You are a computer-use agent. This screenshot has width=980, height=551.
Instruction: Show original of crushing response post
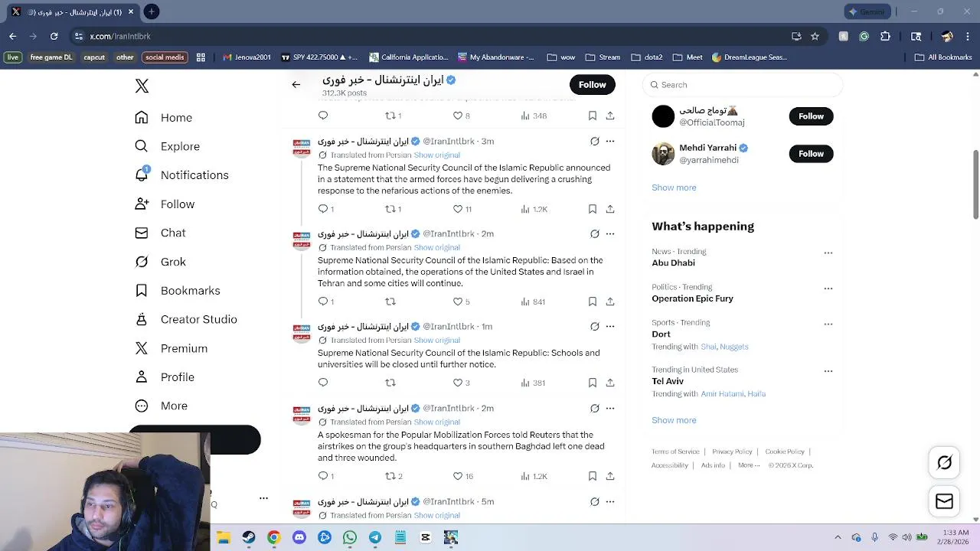[x=436, y=155]
